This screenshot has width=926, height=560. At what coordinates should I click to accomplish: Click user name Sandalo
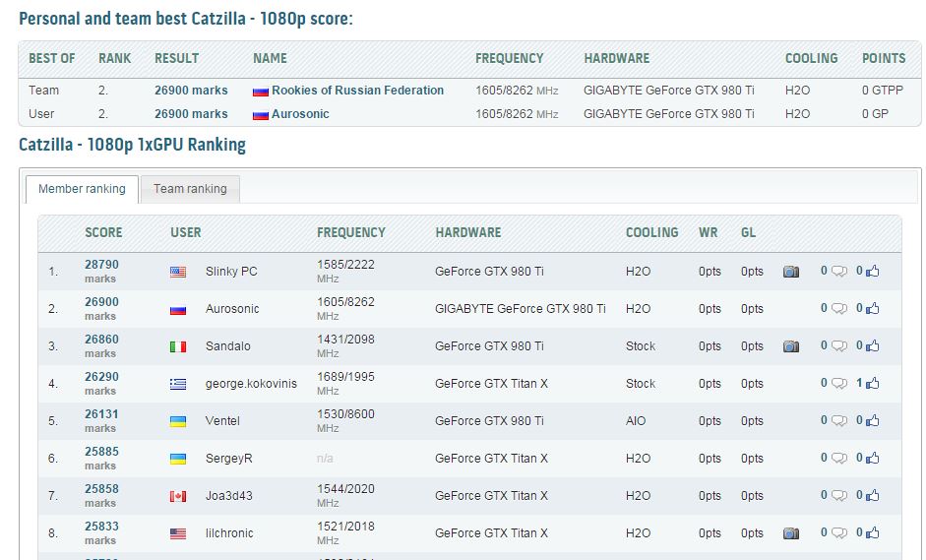coord(228,346)
